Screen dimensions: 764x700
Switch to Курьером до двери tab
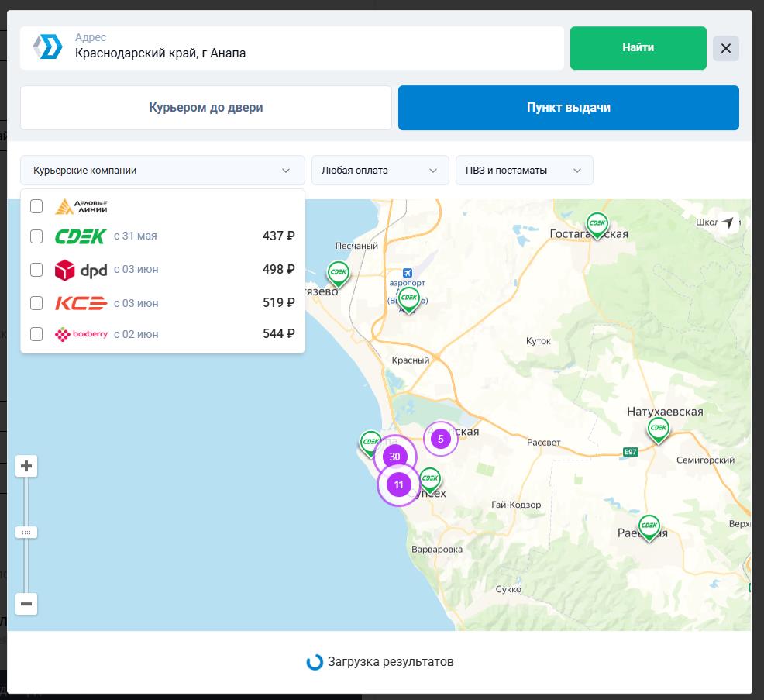pos(205,108)
